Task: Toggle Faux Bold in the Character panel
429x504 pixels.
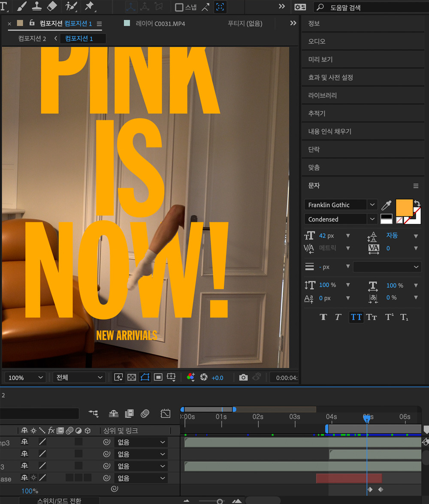Action: coord(323,317)
